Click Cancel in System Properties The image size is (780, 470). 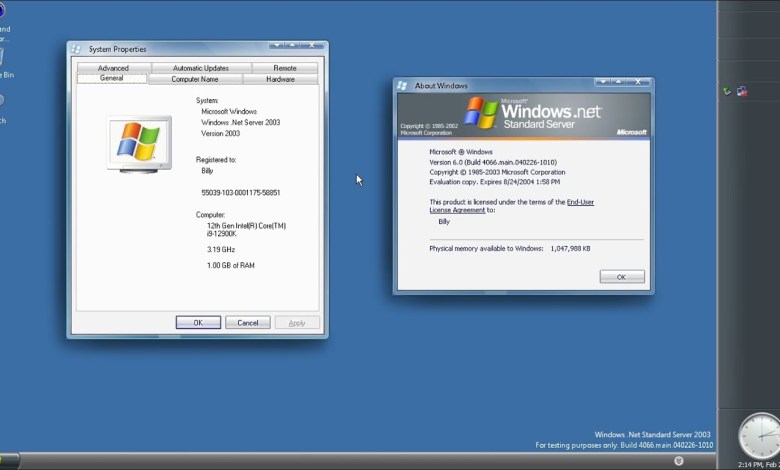(248, 323)
